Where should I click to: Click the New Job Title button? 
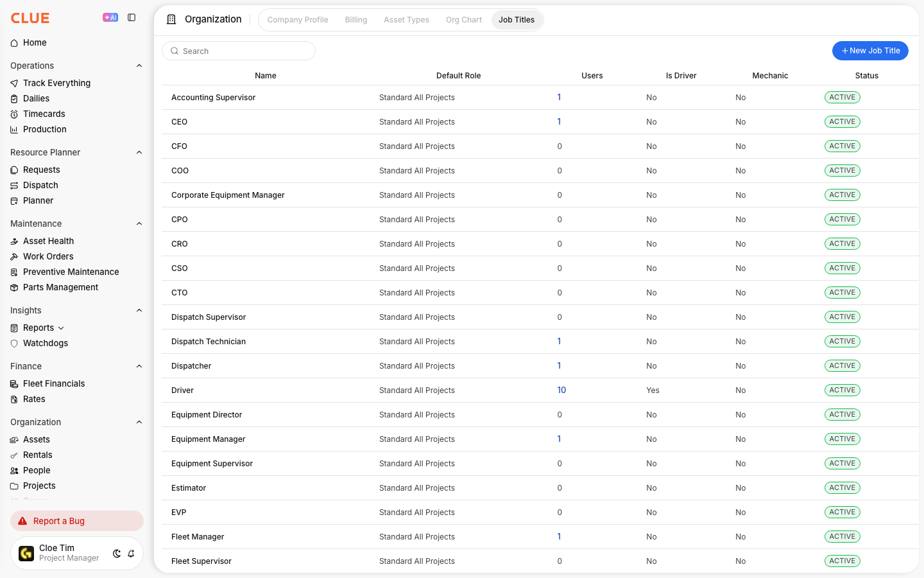point(870,51)
